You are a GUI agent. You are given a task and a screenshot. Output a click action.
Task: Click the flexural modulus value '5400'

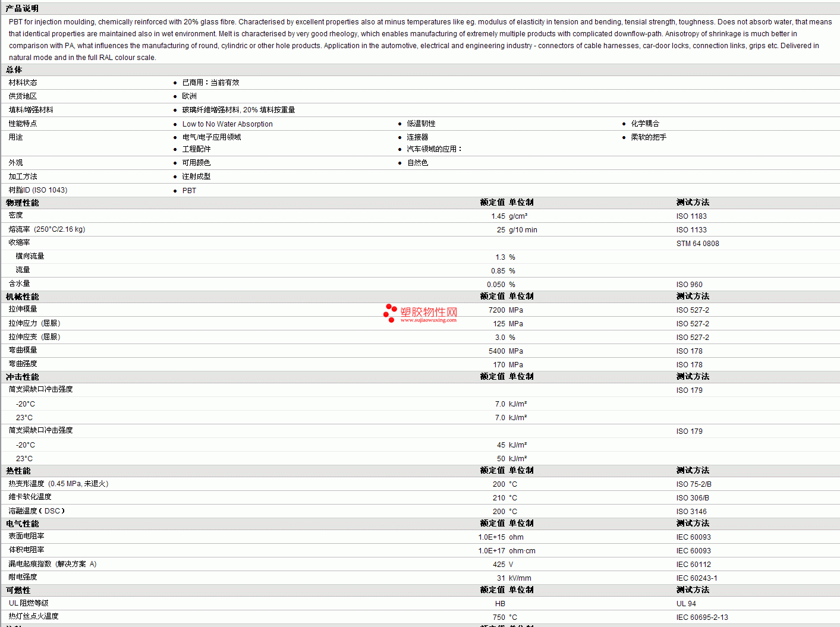pyautogui.click(x=497, y=351)
